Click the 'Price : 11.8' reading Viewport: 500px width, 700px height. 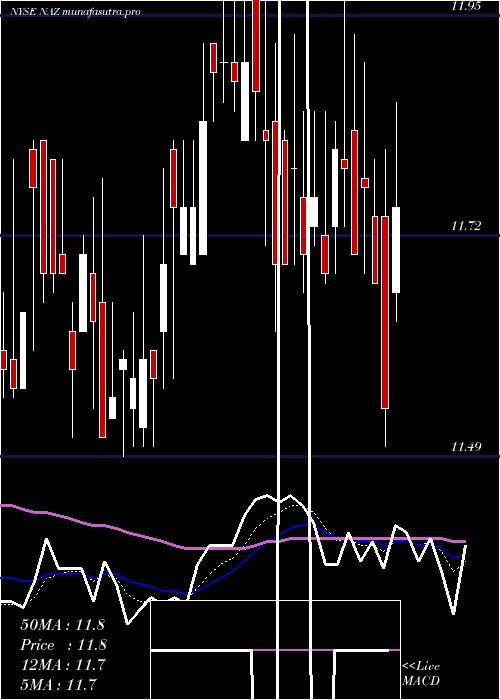[x=62, y=645]
